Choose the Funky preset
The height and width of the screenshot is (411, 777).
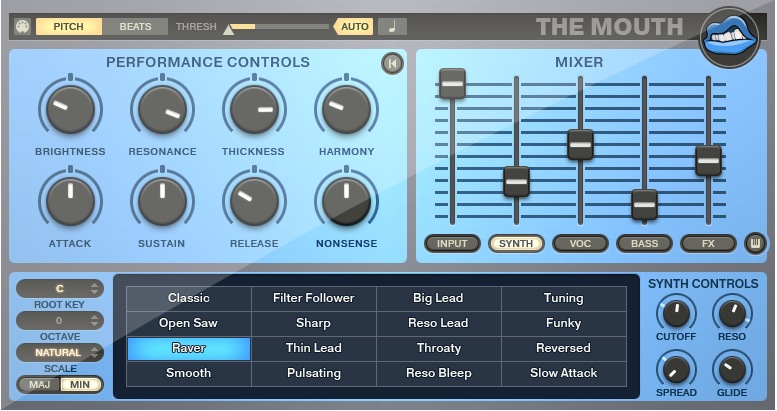click(x=564, y=323)
